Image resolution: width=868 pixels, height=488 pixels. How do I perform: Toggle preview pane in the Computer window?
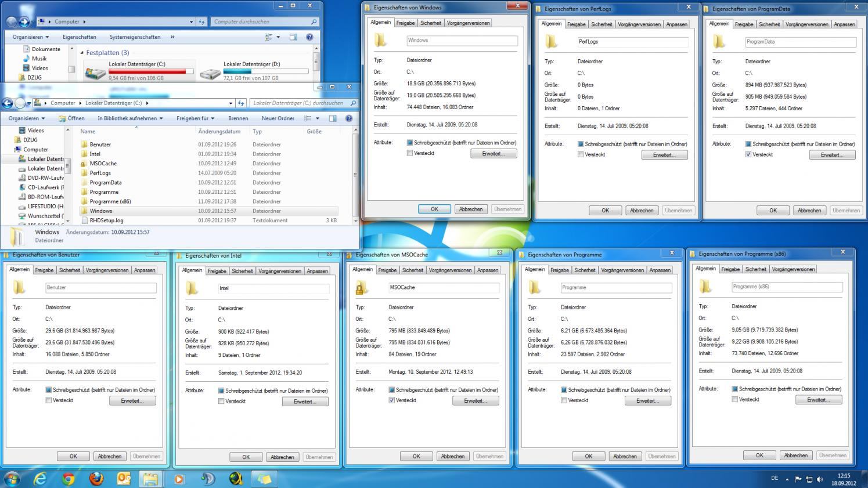(293, 37)
